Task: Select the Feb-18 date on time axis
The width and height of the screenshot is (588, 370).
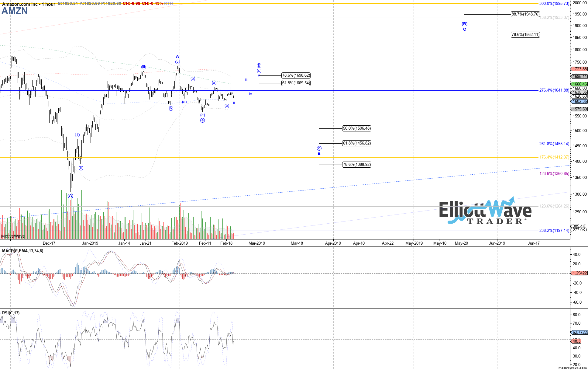Action: pyautogui.click(x=226, y=243)
